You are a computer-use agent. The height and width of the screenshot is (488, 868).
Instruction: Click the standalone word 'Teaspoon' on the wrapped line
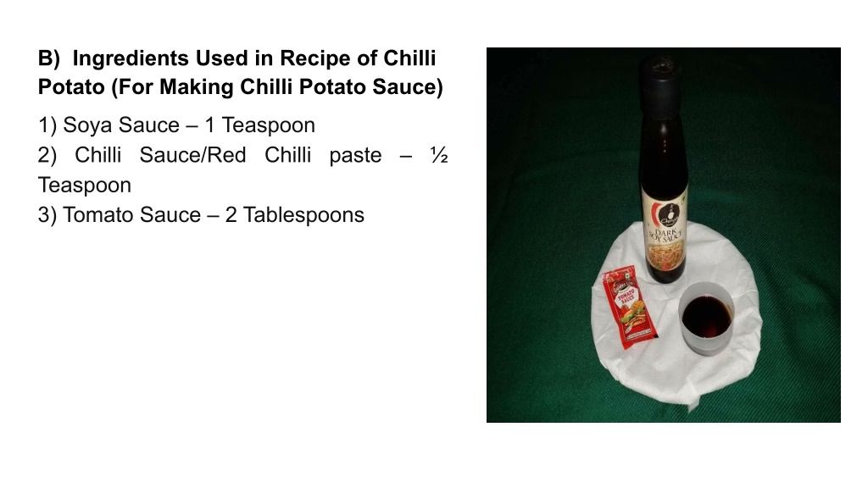[85, 186]
